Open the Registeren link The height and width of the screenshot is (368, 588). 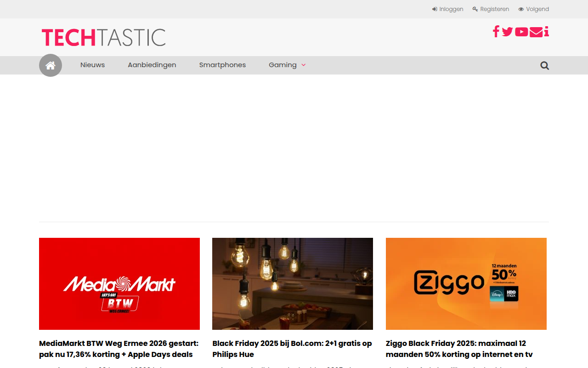point(491,9)
